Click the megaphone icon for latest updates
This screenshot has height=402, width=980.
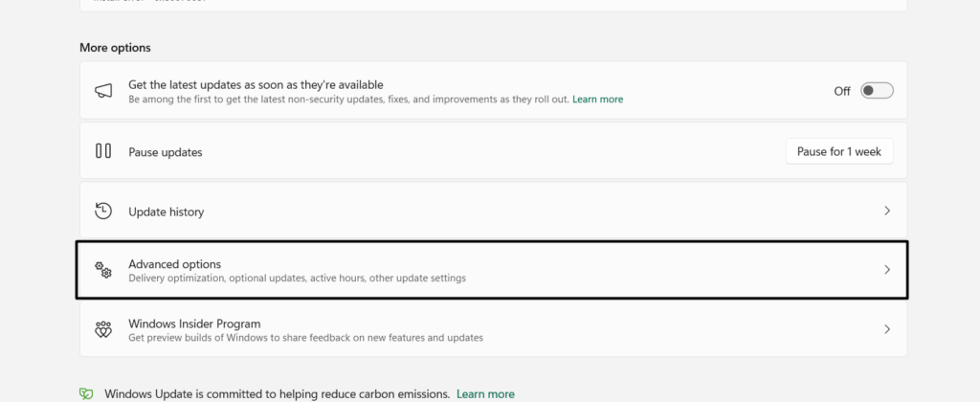(x=103, y=91)
